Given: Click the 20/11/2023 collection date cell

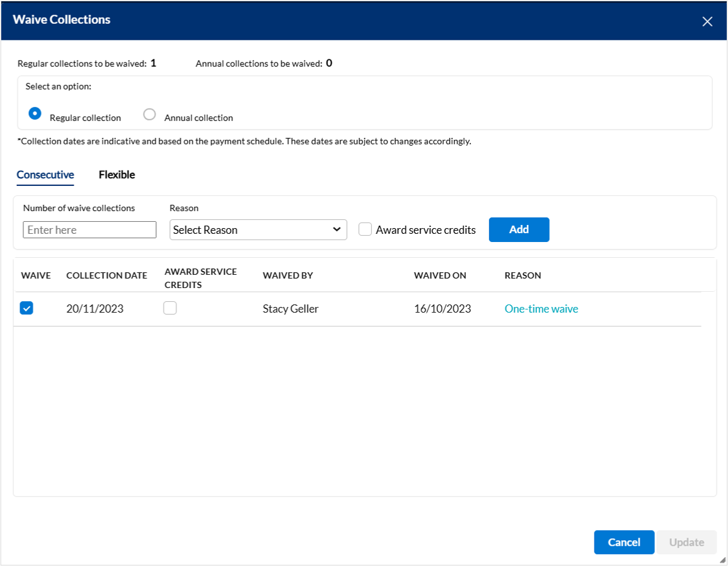Looking at the screenshot, I should click(95, 309).
